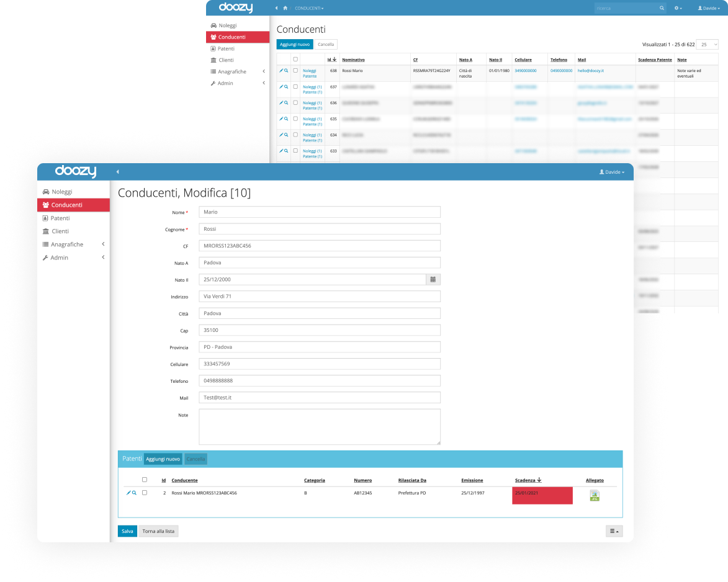Viewport: 728px width, 582px height.
Task: Click the back arrow in the Conducenti list window header
Action: (276, 8)
